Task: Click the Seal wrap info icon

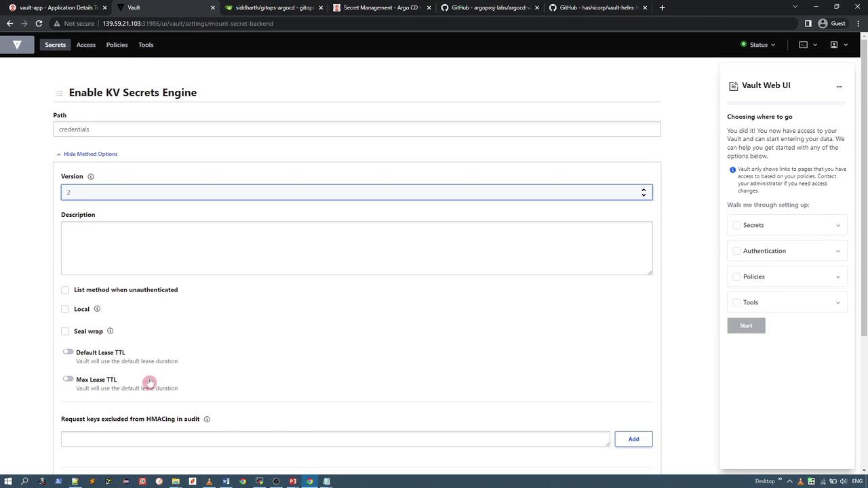Action: click(x=110, y=331)
